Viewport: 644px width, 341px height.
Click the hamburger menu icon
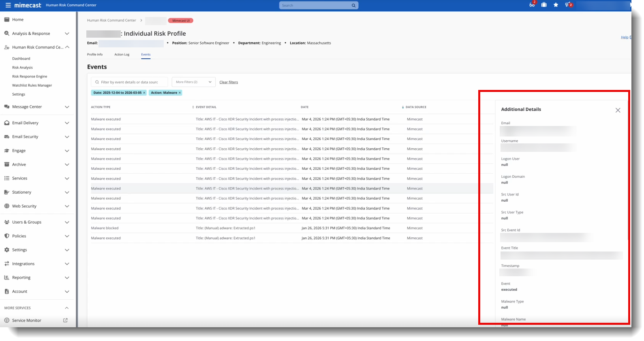8,5
